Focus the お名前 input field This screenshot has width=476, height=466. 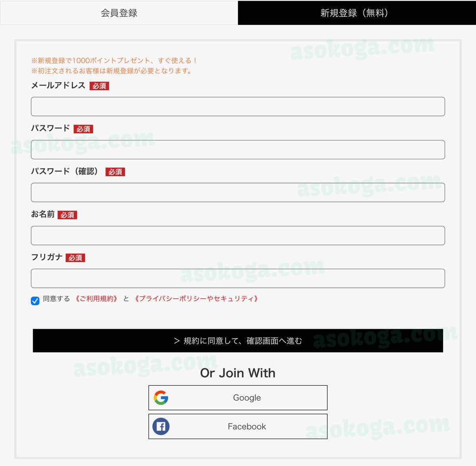click(x=238, y=235)
